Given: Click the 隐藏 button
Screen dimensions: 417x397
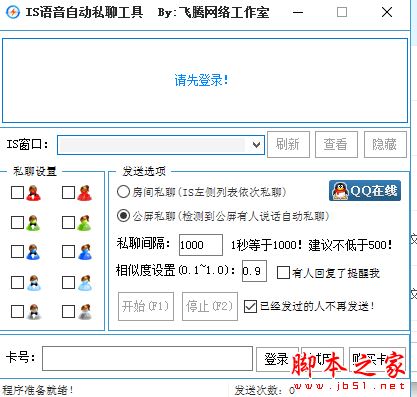Looking at the screenshot, I should 385,144.
